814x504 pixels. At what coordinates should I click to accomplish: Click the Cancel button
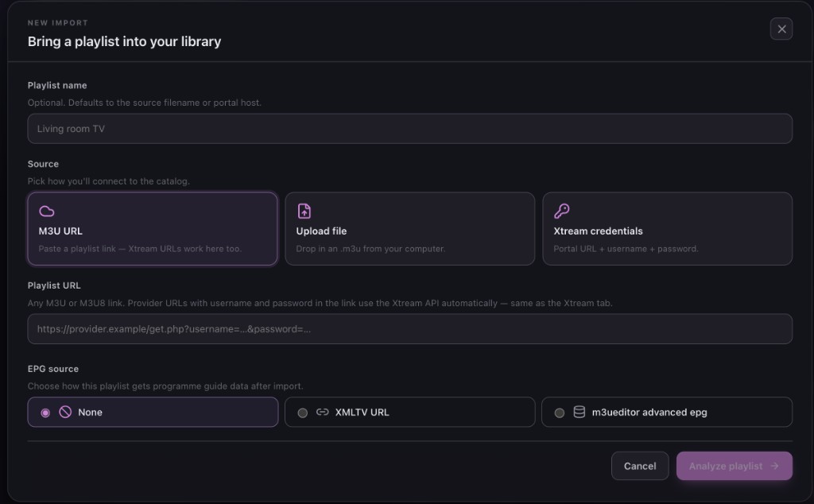(x=640, y=466)
